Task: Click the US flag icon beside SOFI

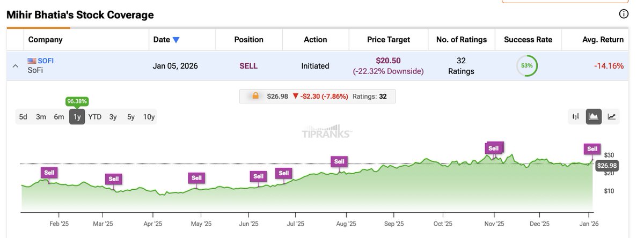Action: pyautogui.click(x=32, y=61)
